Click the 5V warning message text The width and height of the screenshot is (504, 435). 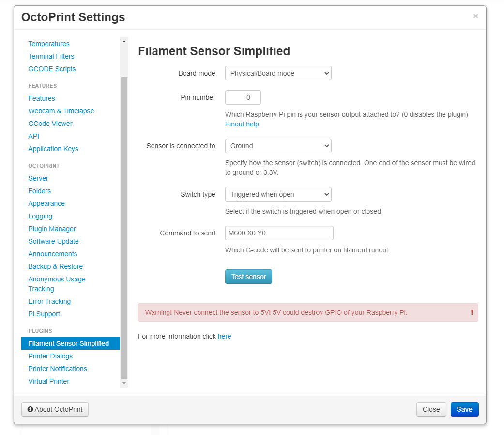coord(276,312)
